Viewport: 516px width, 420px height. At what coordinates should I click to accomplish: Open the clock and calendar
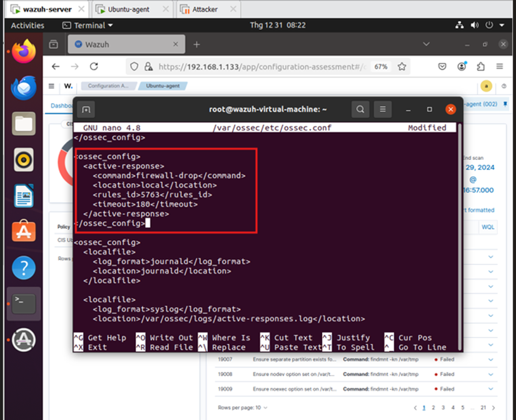tap(278, 26)
